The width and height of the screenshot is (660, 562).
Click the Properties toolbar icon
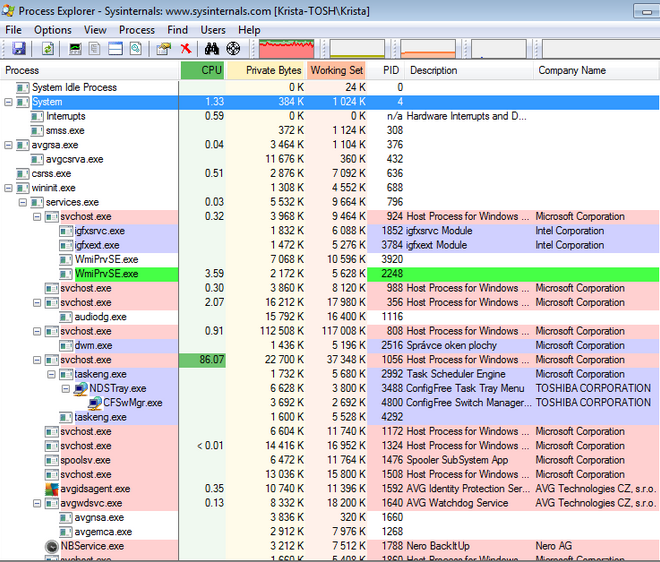[163, 49]
